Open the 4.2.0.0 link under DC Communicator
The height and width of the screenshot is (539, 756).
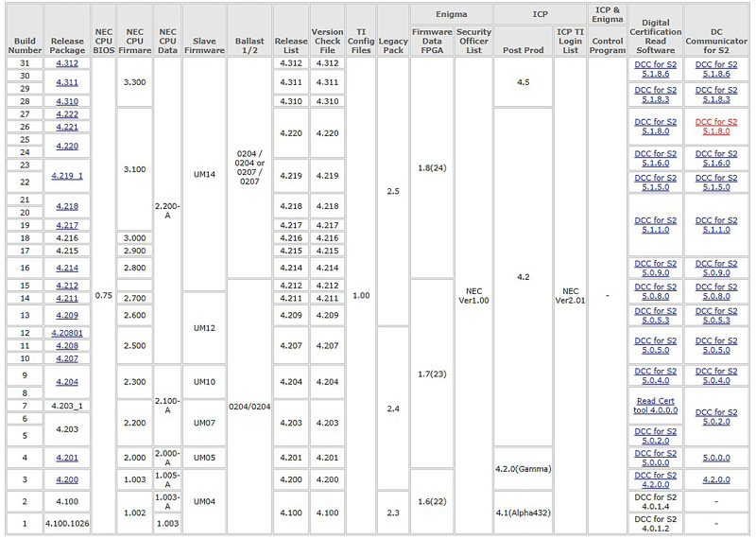(716, 480)
